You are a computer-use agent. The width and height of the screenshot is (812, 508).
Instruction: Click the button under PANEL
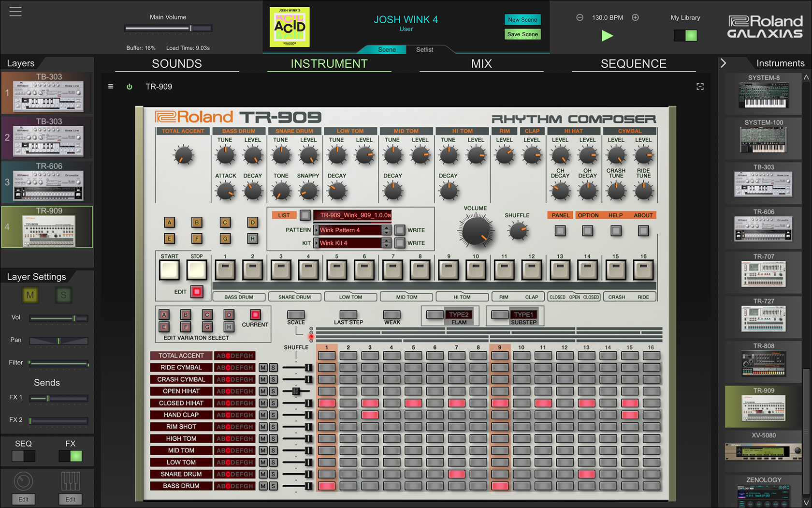(560, 231)
